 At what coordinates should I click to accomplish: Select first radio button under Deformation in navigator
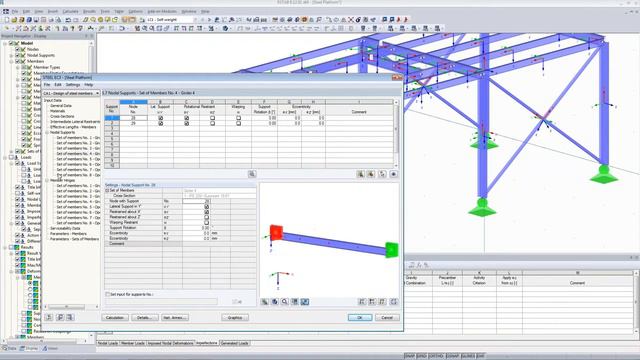click(x=30, y=283)
